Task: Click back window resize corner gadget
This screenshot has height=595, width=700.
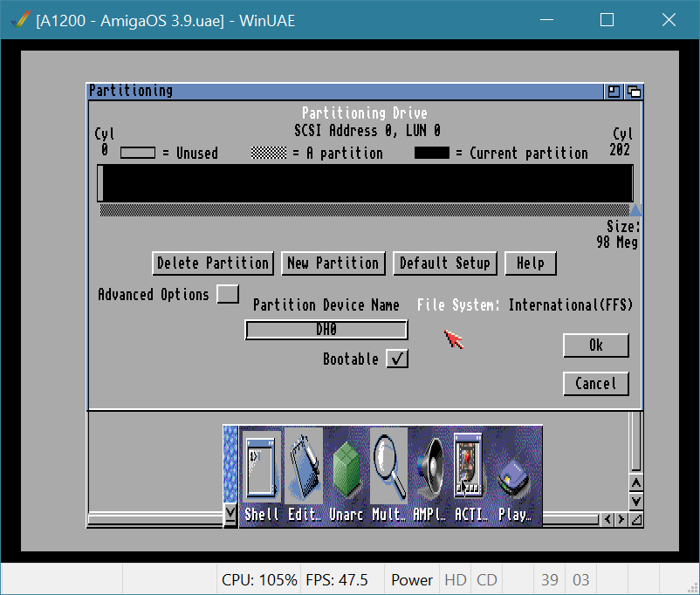Action: [x=635, y=519]
